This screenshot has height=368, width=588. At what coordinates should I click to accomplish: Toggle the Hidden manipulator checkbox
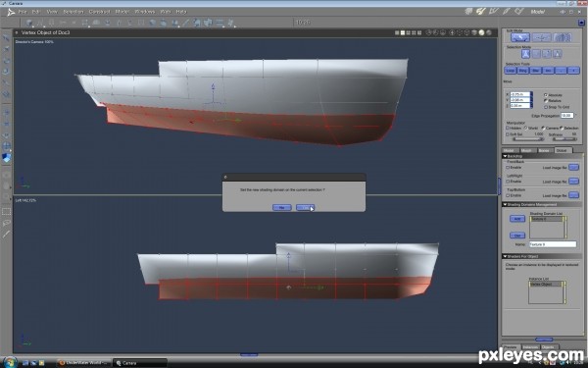pos(508,128)
